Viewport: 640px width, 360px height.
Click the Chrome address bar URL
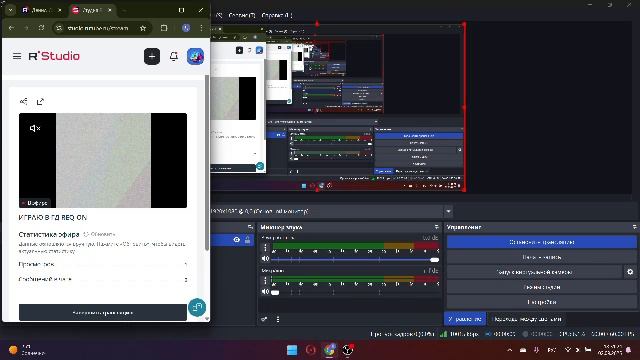click(x=98, y=28)
